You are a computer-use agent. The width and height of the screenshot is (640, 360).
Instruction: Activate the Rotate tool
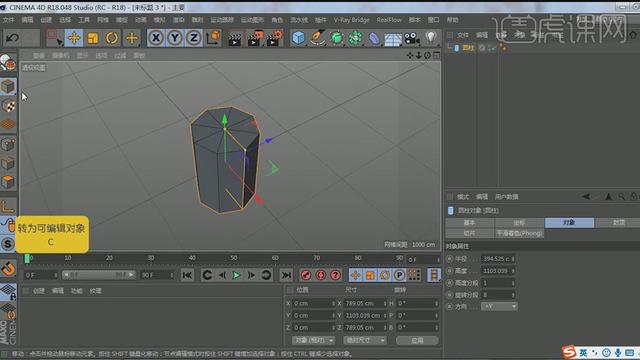[x=111, y=38]
